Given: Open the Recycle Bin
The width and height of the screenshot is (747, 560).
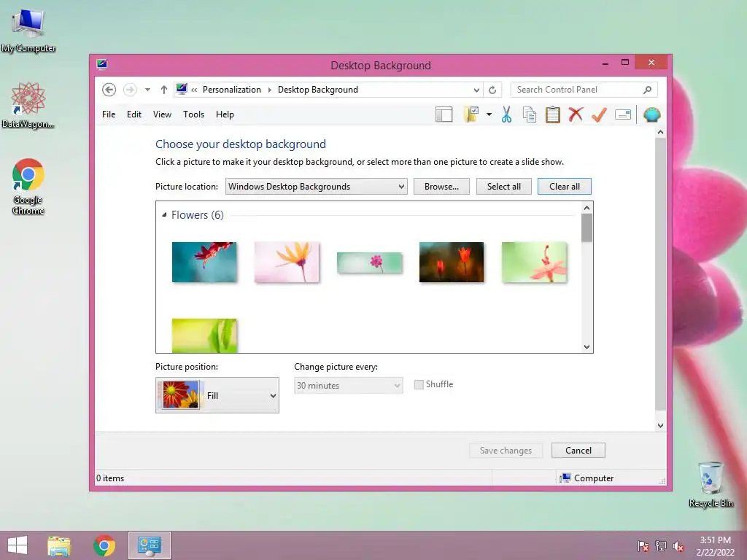Looking at the screenshot, I should pos(711,484).
